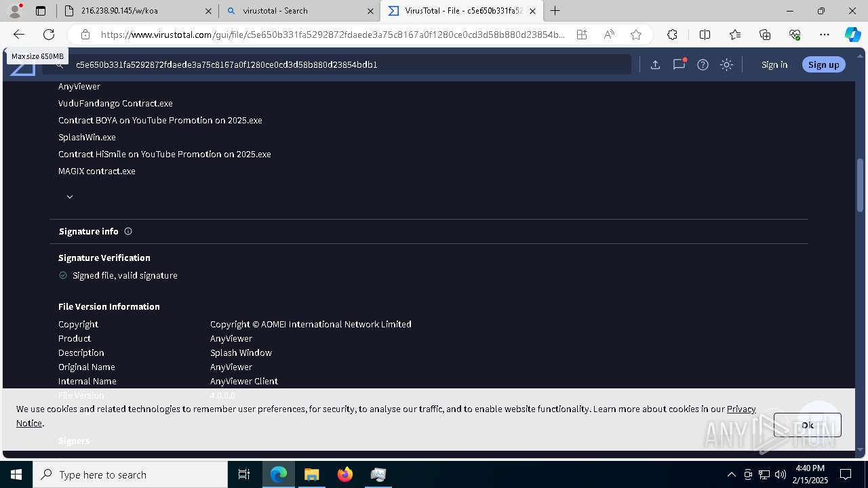This screenshot has width=868, height=488.
Task: Open a new browser tab
Action: coord(555,11)
